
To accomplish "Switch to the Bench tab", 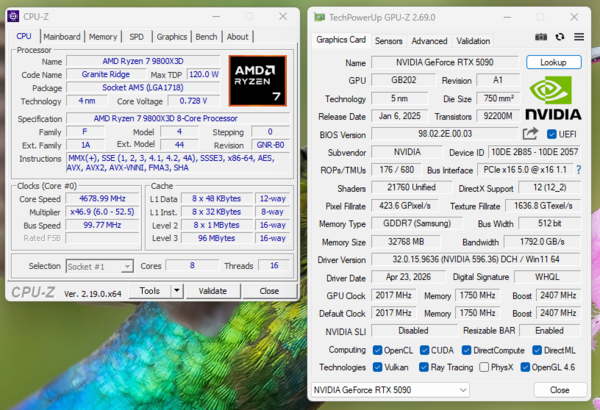I will coord(206,37).
